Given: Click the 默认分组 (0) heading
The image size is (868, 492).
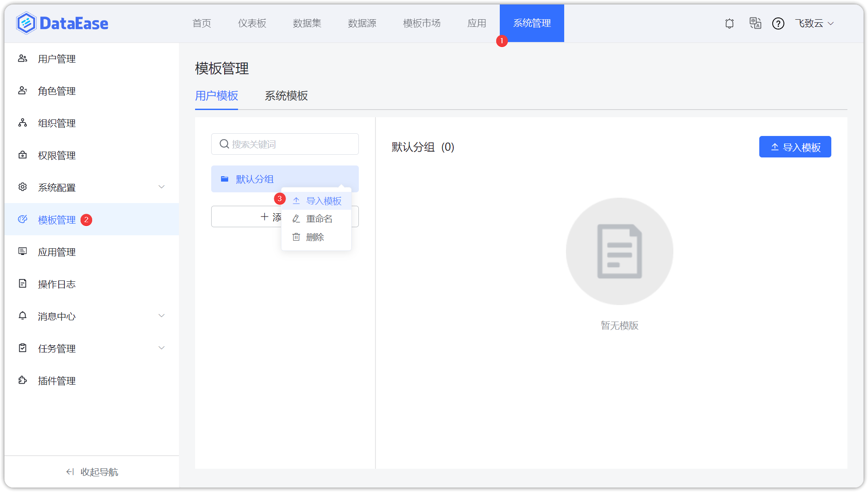Looking at the screenshot, I should pos(423,147).
